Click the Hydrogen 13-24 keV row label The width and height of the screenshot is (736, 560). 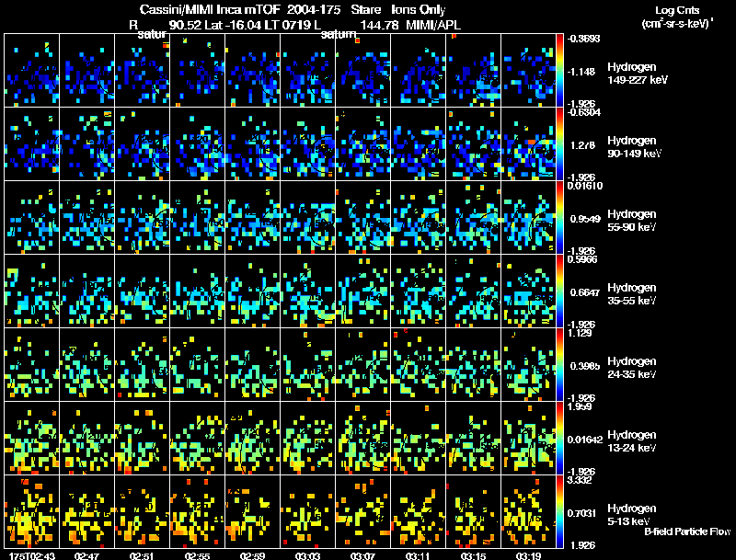632,440
